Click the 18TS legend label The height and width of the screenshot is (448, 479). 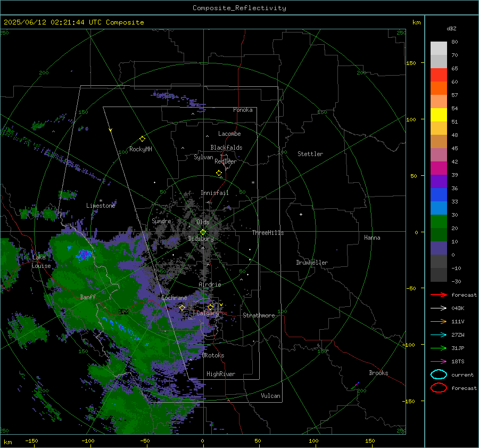458,362
